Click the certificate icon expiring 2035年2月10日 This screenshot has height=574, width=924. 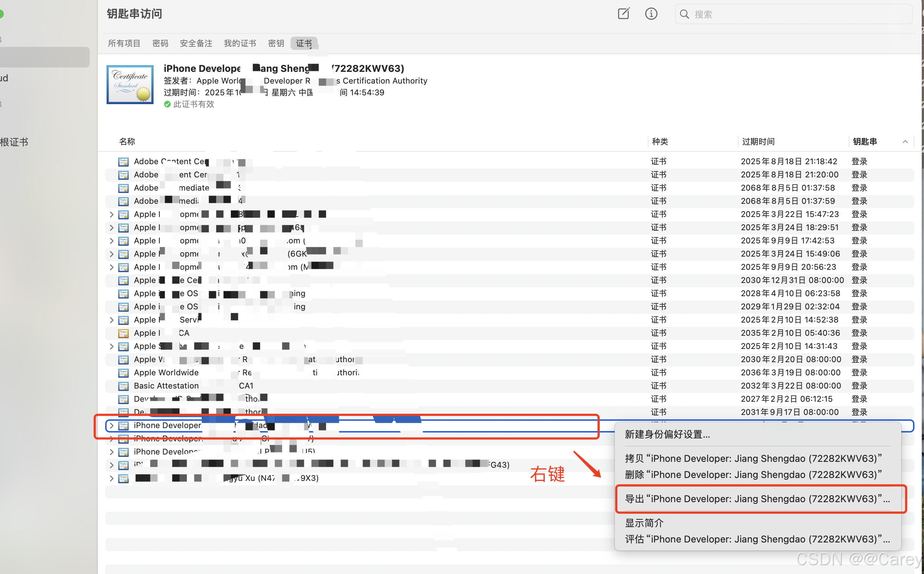click(123, 333)
